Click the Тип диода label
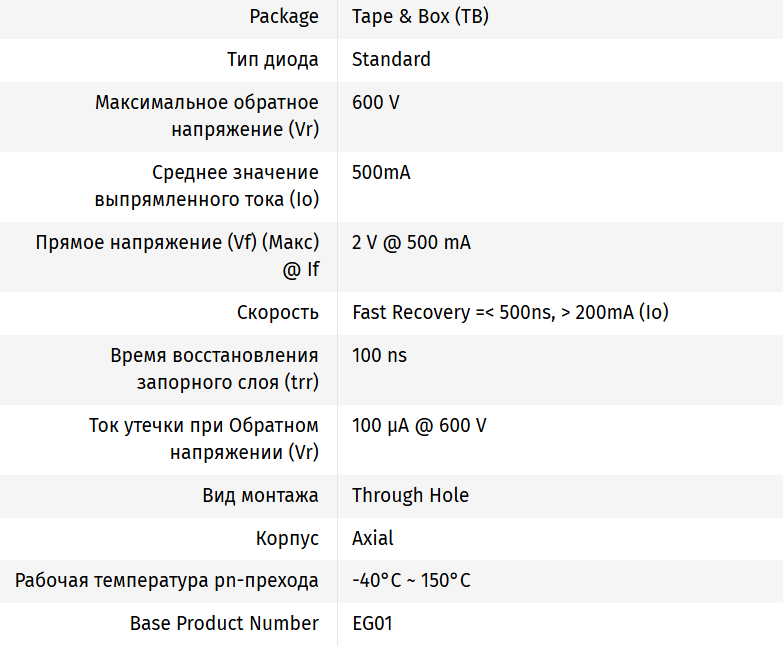 273,59
